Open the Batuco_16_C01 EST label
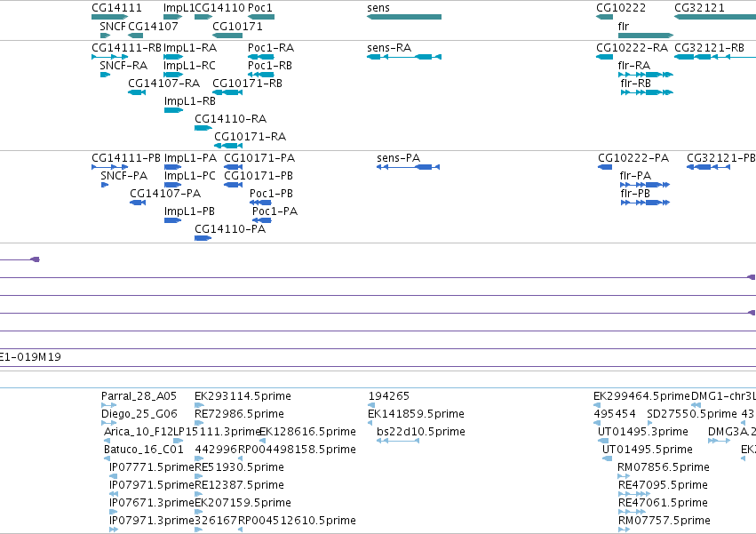The width and height of the screenshot is (756, 534). tap(144, 450)
